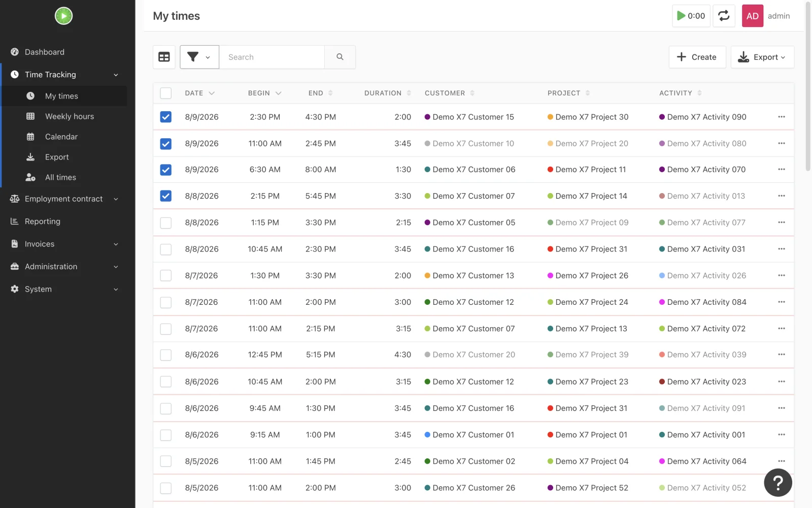Open recent activities refresh icon
812x508 pixels.
pyautogui.click(x=724, y=16)
